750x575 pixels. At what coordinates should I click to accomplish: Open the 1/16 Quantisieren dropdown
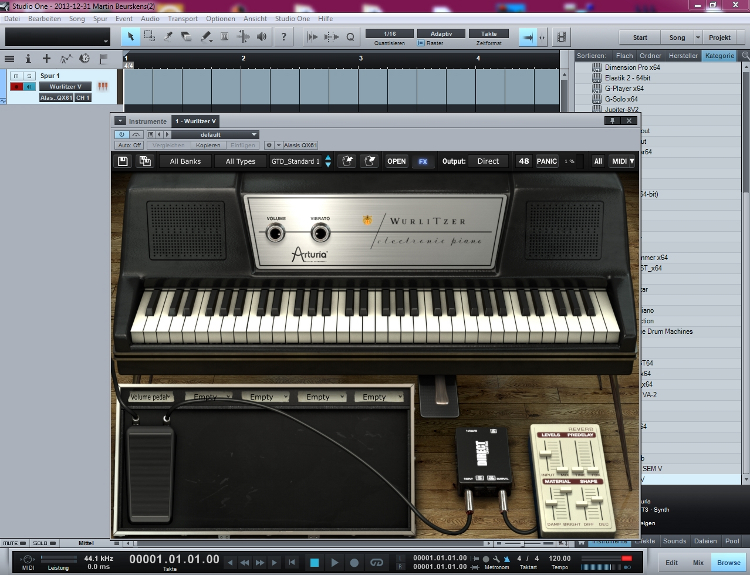(x=390, y=33)
